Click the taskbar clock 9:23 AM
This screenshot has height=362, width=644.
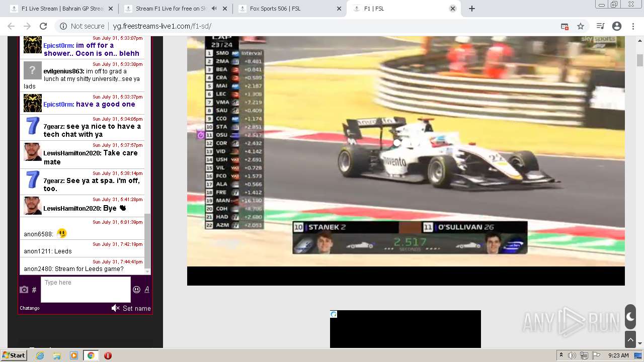(618, 355)
